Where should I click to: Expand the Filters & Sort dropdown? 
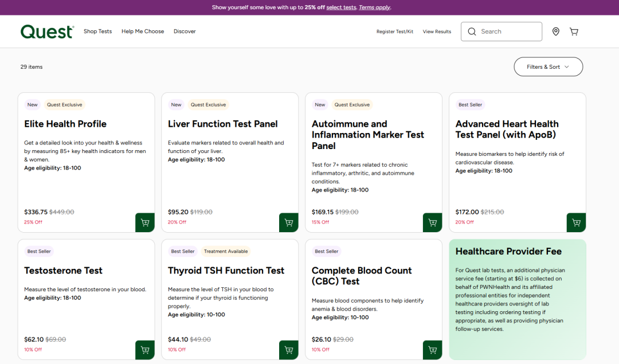click(548, 67)
